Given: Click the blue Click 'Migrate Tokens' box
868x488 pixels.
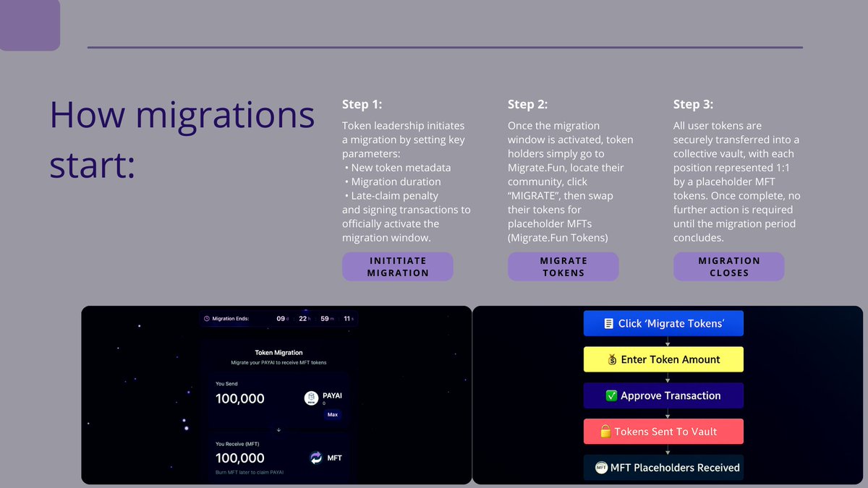Looking at the screenshot, I should click(663, 323).
